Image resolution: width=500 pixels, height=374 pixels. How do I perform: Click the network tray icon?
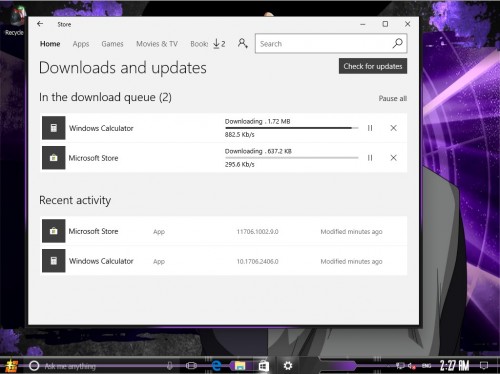point(400,366)
